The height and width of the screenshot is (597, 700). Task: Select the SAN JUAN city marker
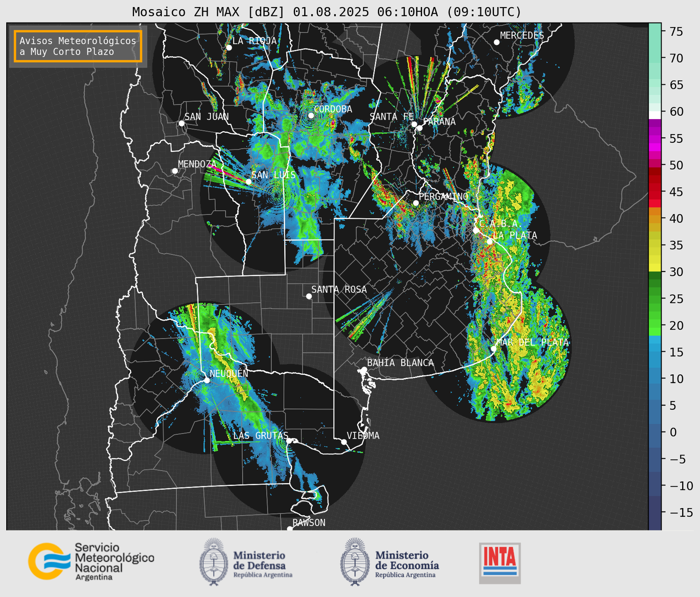pyautogui.click(x=181, y=123)
